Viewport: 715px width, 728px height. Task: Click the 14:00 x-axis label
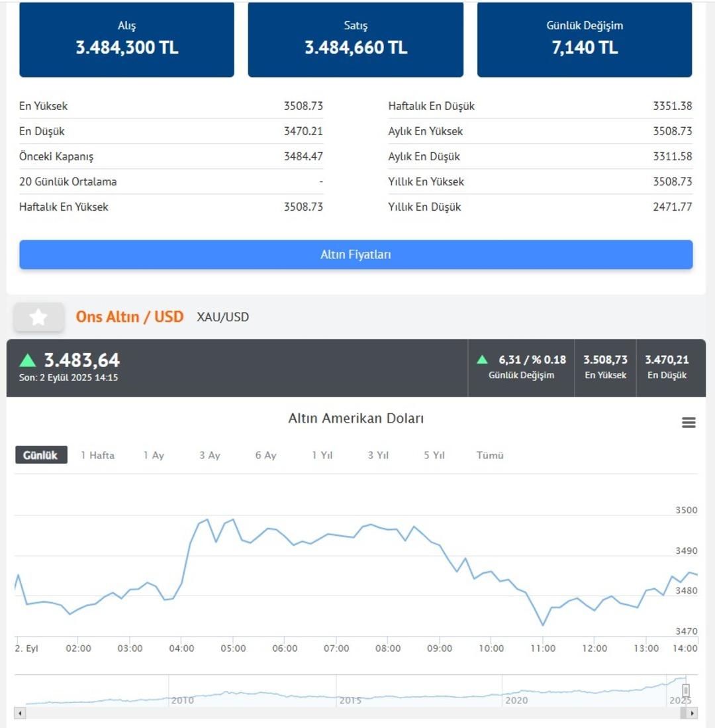click(x=685, y=648)
